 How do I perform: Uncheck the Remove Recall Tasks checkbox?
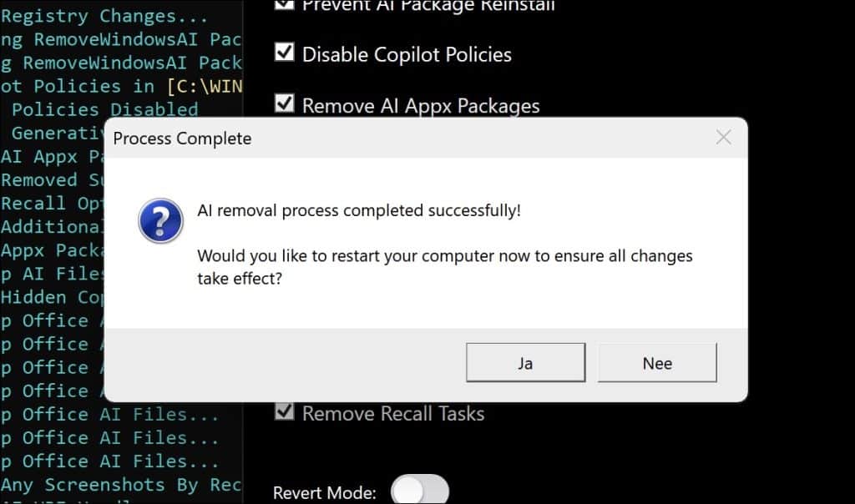[285, 412]
